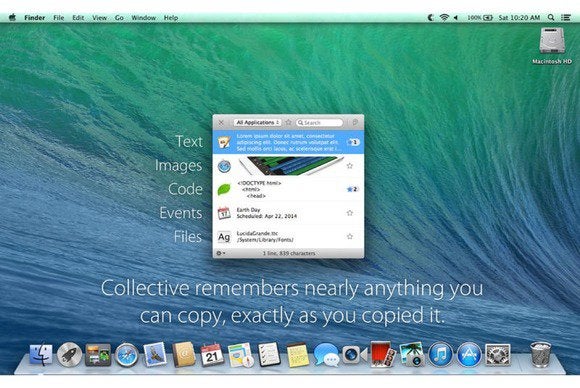The image size is (580, 388).
Task: Star the iPad image clipping
Action: 350,166
